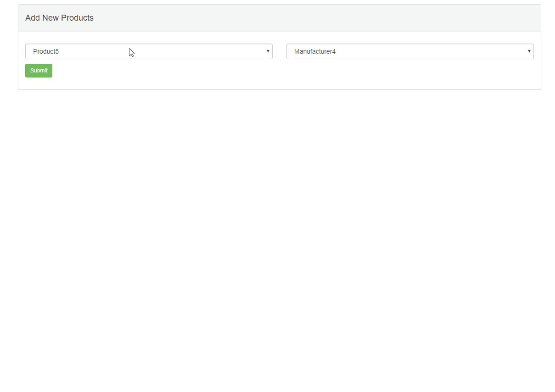Submit the new product form
This screenshot has width=555, height=392.
pyautogui.click(x=39, y=71)
